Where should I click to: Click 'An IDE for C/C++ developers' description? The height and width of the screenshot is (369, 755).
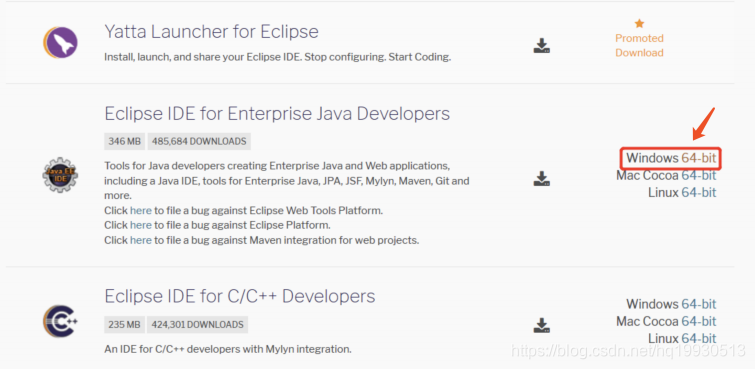(x=228, y=349)
